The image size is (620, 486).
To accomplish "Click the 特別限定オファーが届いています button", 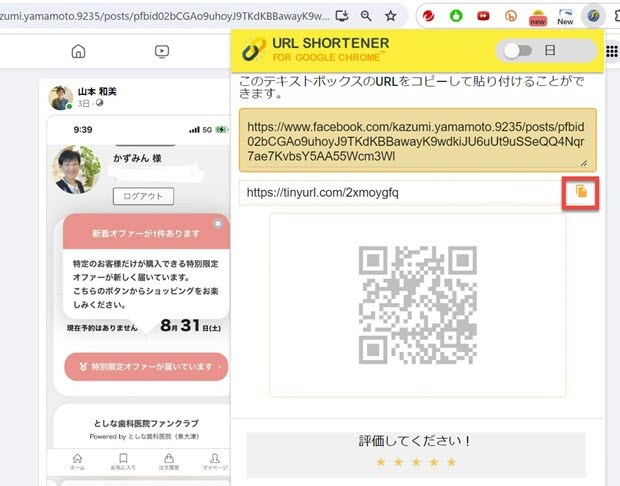I will tap(147, 367).
